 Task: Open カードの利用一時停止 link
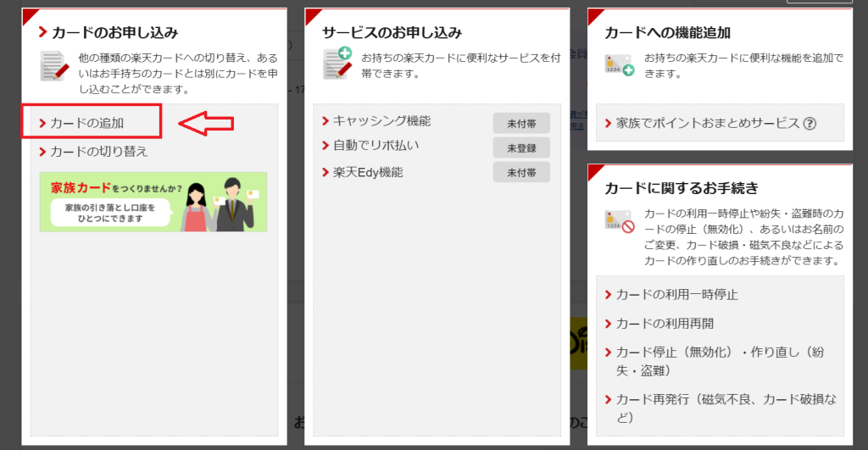pyautogui.click(x=676, y=295)
